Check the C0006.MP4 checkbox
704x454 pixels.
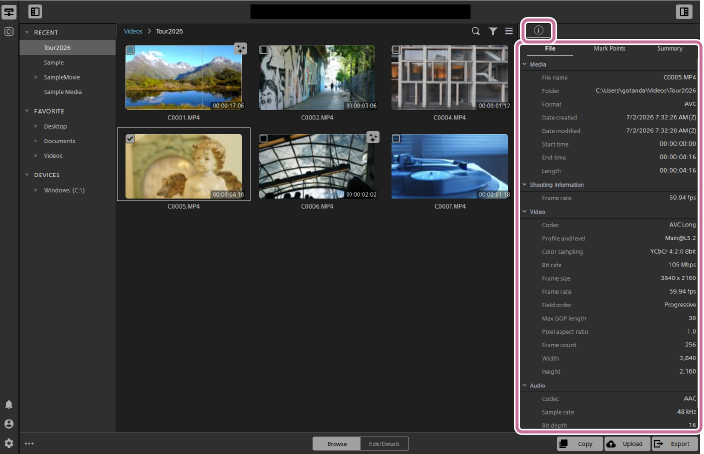click(264, 138)
